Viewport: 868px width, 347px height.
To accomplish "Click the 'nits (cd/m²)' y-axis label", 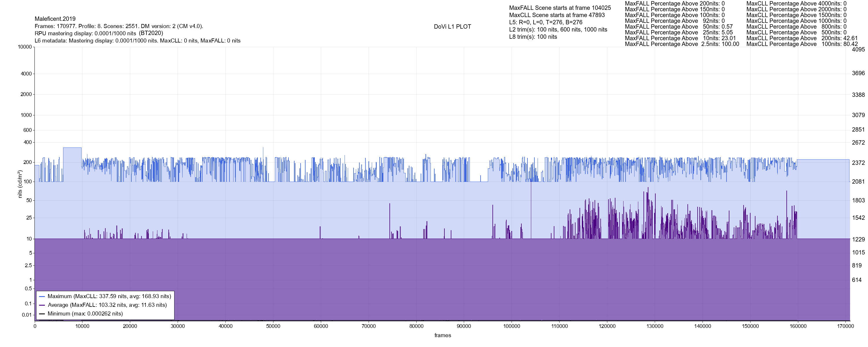I will click(20, 184).
